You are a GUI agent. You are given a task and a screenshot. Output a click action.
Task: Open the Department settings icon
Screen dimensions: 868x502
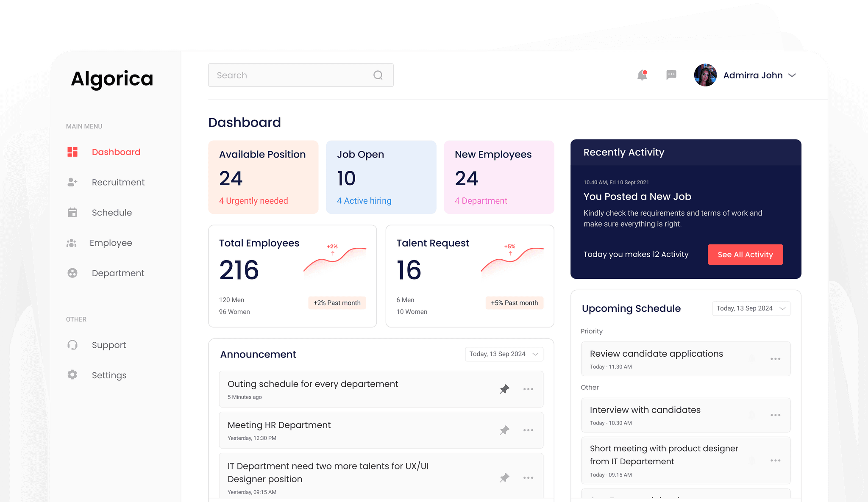72,273
